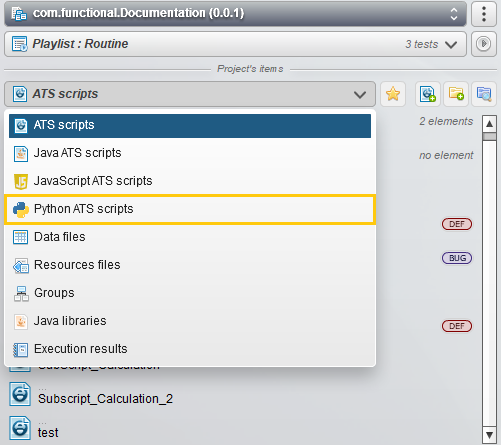Screen dimensions: 501x445
Task: Choose Data files in dropdown list
Action: (x=190, y=237)
